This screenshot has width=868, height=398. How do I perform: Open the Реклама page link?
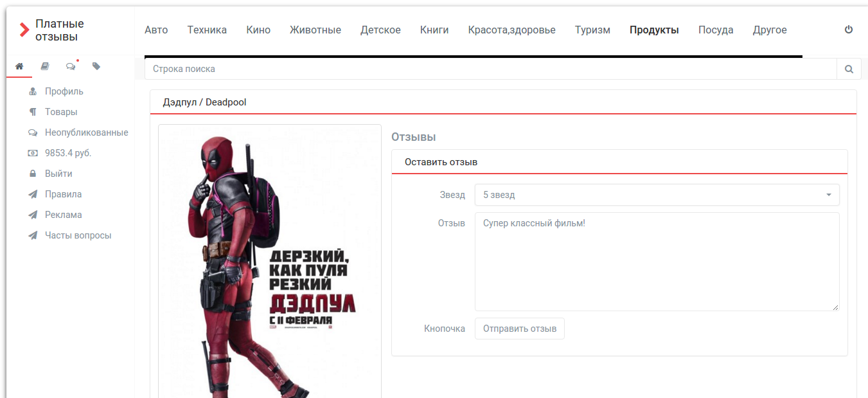[x=63, y=215]
